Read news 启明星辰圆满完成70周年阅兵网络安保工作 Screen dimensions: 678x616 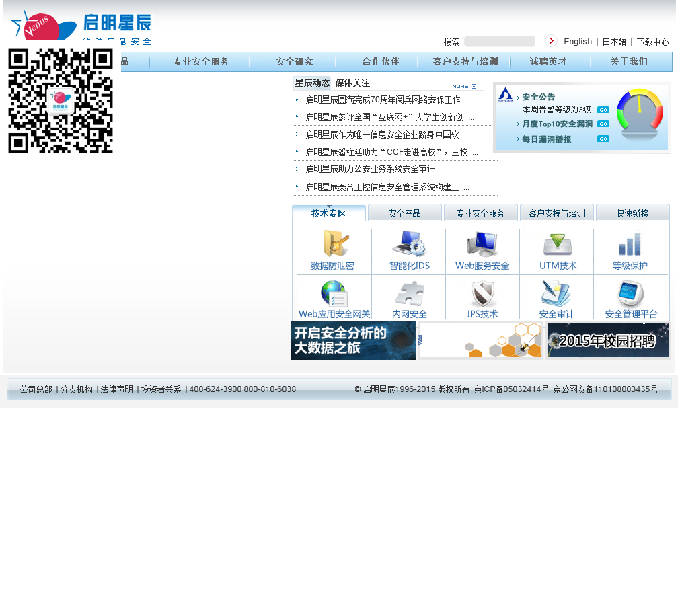click(x=383, y=100)
